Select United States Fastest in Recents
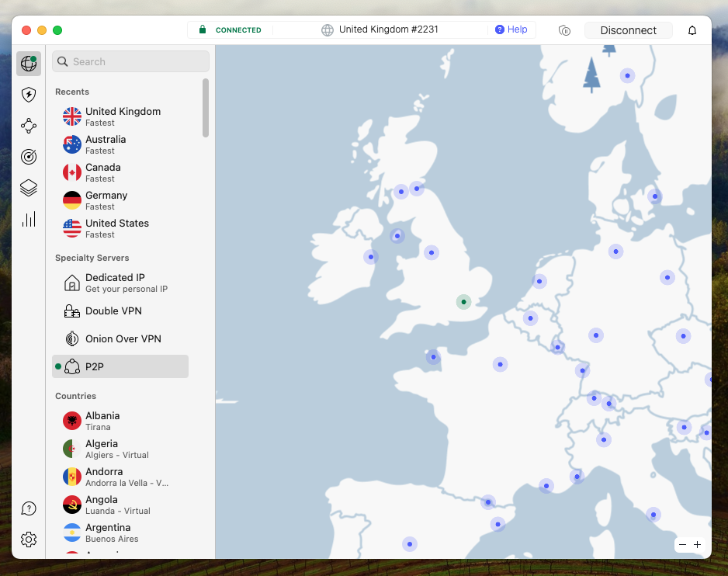Viewport: 728px width, 576px height. coord(120,228)
